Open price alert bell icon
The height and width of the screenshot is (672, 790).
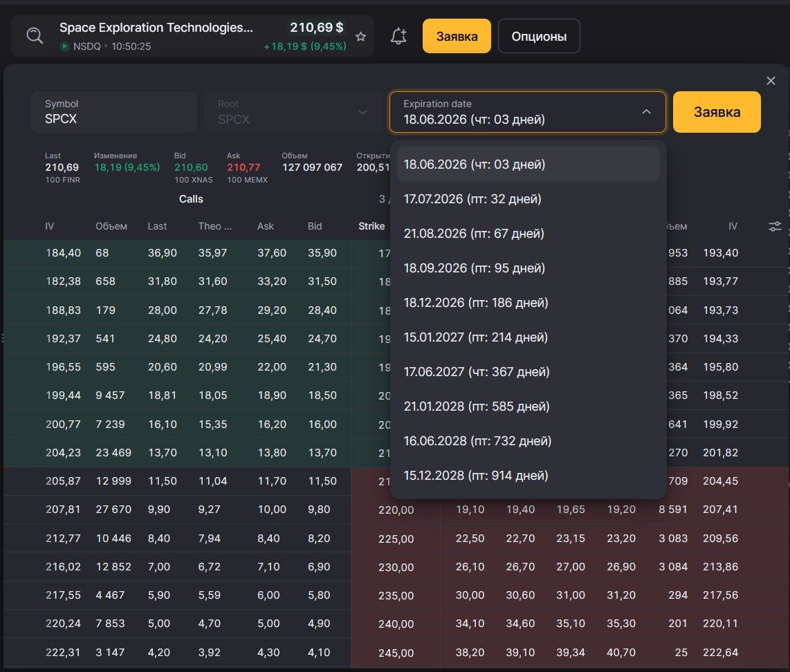(x=398, y=36)
